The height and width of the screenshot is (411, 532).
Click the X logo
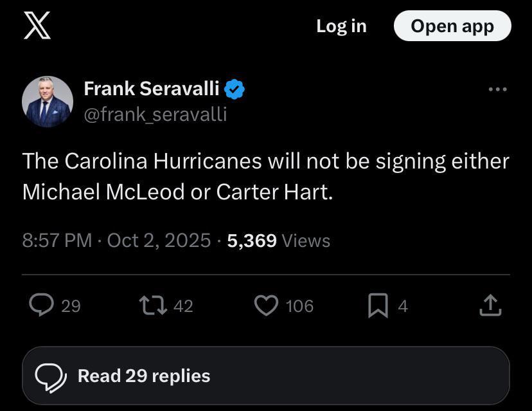(37, 26)
